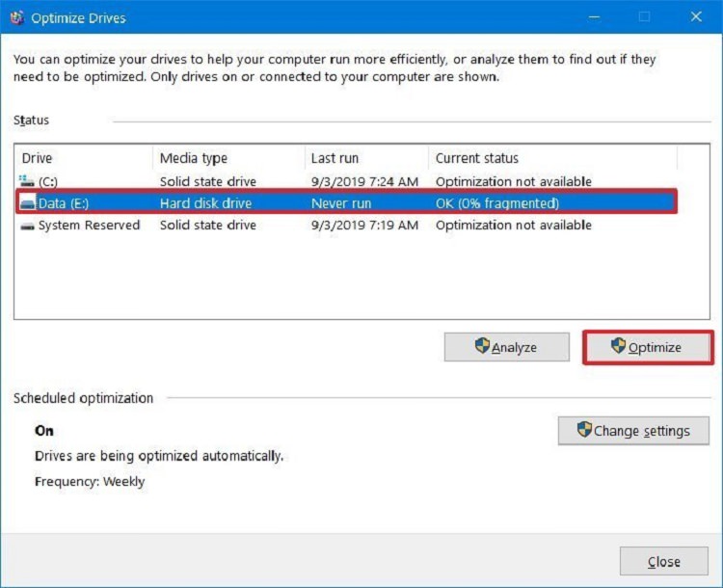The height and width of the screenshot is (588, 723).
Task: Click the Data (E:) hard disk icon
Action: tap(27, 203)
